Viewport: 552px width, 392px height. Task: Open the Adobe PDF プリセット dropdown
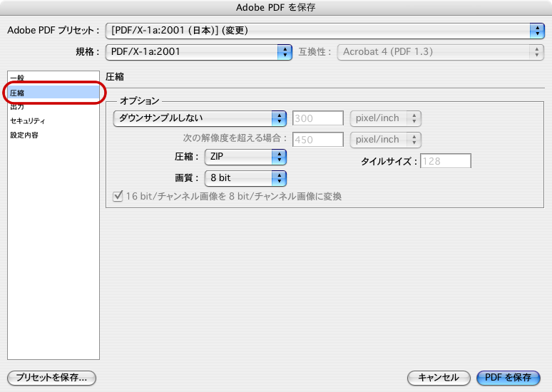[325, 31]
